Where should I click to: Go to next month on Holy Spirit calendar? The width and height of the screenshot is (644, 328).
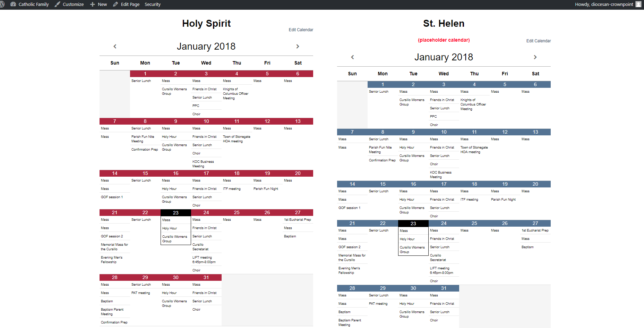[298, 47]
